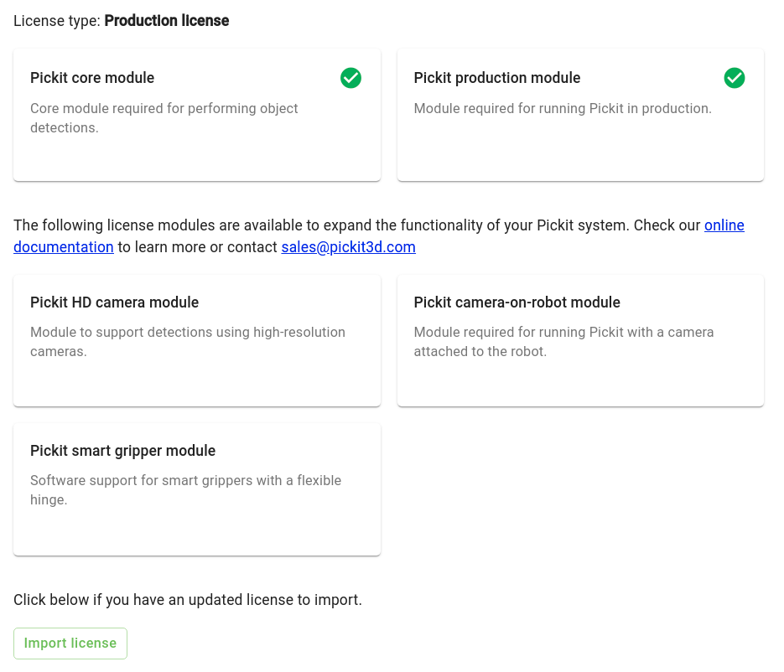Image resolution: width=784 pixels, height=672 pixels.
Task: Click the Import license button
Action: [x=70, y=643]
